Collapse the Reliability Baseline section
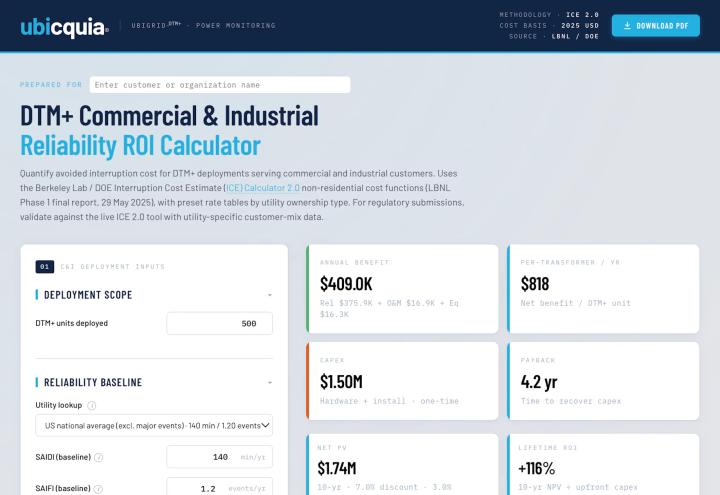Viewport: 720px width, 495px height. (x=270, y=382)
